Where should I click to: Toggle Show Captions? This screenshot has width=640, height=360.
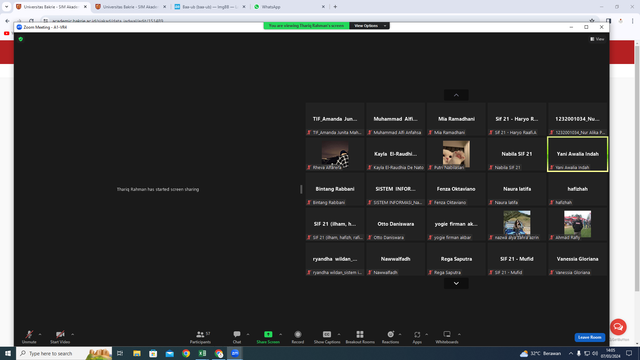click(327, 337)
